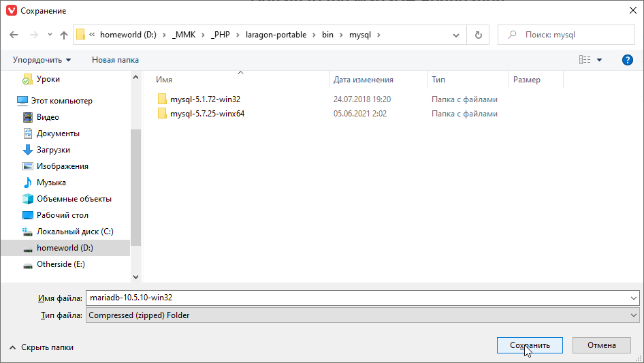The image size is (644, 363).
Task: Open Загрузки in the navigation pane
Action: pyautogui.click(x=53, y=150)
